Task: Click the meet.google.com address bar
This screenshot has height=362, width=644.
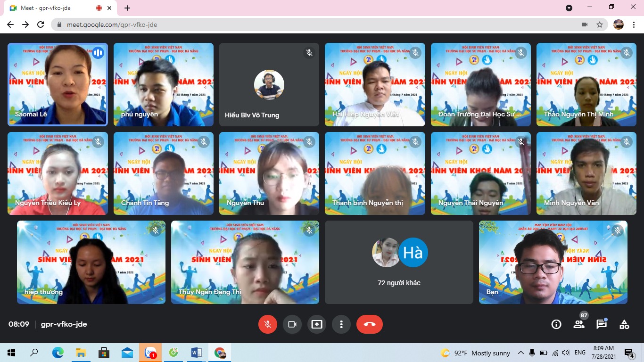Action: [x=283, y=25]
